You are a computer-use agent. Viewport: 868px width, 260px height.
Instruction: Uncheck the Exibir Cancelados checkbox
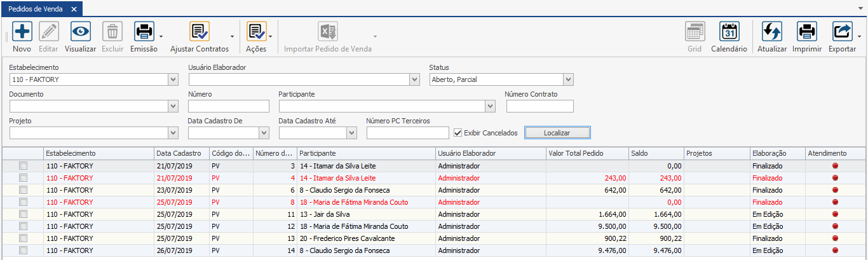click(458, 133)
